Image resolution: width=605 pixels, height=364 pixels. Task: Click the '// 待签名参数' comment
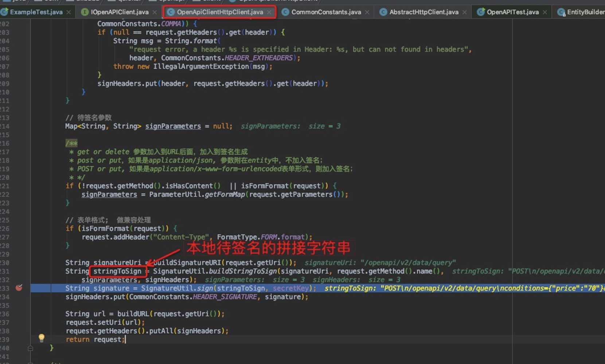(89, 118)
